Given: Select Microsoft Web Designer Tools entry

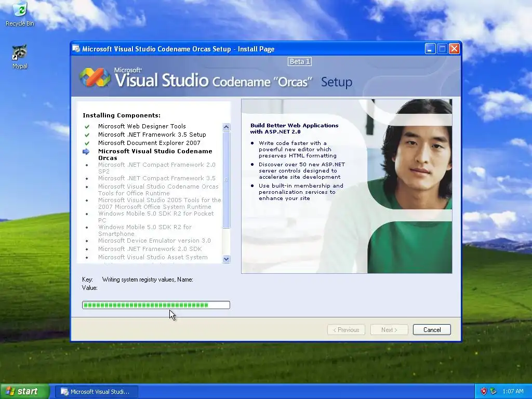Looking at the screenshot, I should coord(142,126).
